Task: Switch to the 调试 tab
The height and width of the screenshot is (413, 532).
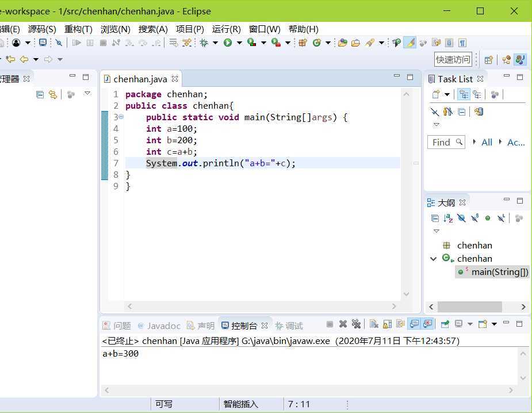Action: pos(289,326)
